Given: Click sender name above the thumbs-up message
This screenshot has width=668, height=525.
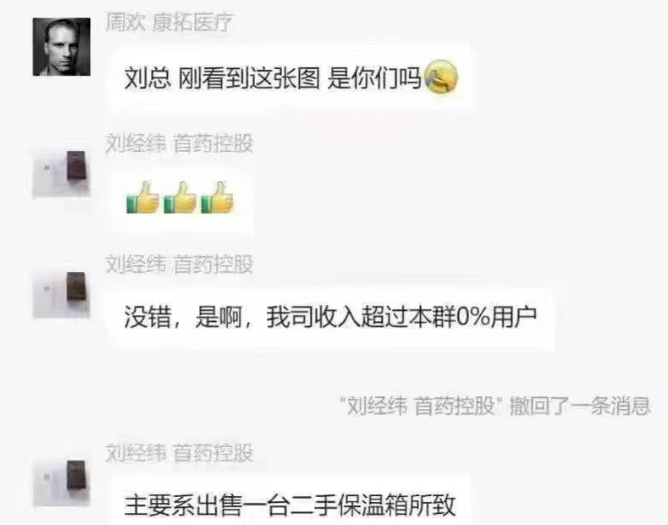Looking at the screenshot, I should (179, 144).
